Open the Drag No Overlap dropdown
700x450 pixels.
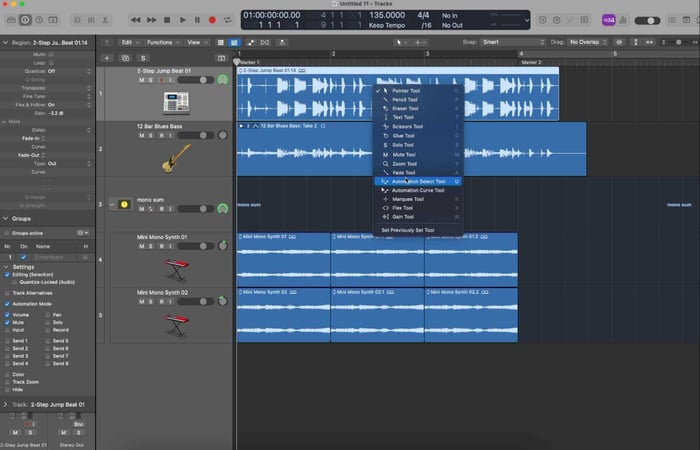click(588, 42)
